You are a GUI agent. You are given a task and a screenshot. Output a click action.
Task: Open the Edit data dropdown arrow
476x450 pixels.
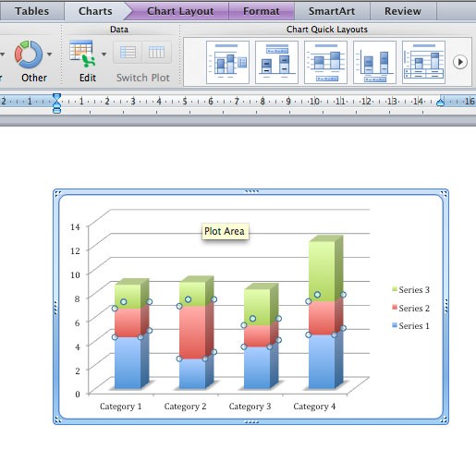(104, 55)
